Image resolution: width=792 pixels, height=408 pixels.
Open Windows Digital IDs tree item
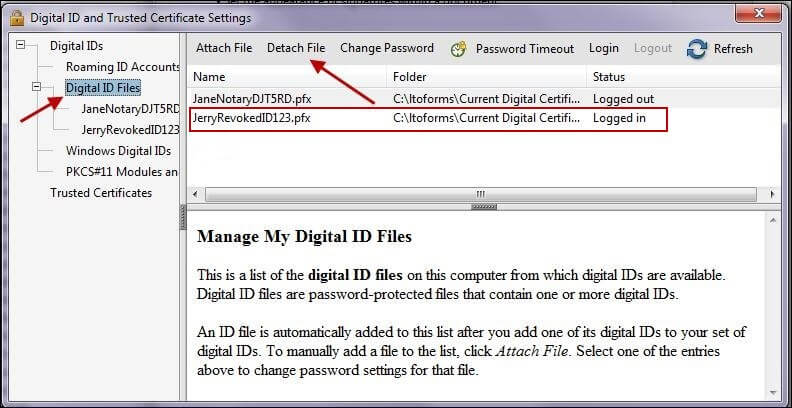[x=118, y=151]
